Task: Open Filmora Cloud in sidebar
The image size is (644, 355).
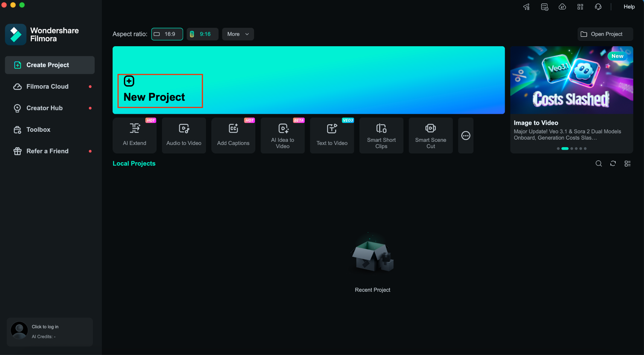Action: click(x=50, y=86)
